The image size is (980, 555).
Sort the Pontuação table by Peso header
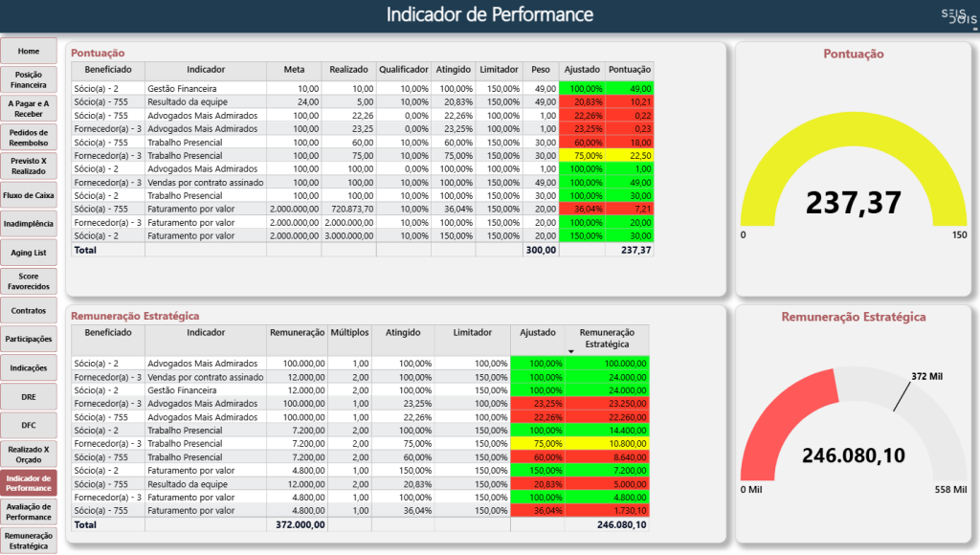(541, 70)
